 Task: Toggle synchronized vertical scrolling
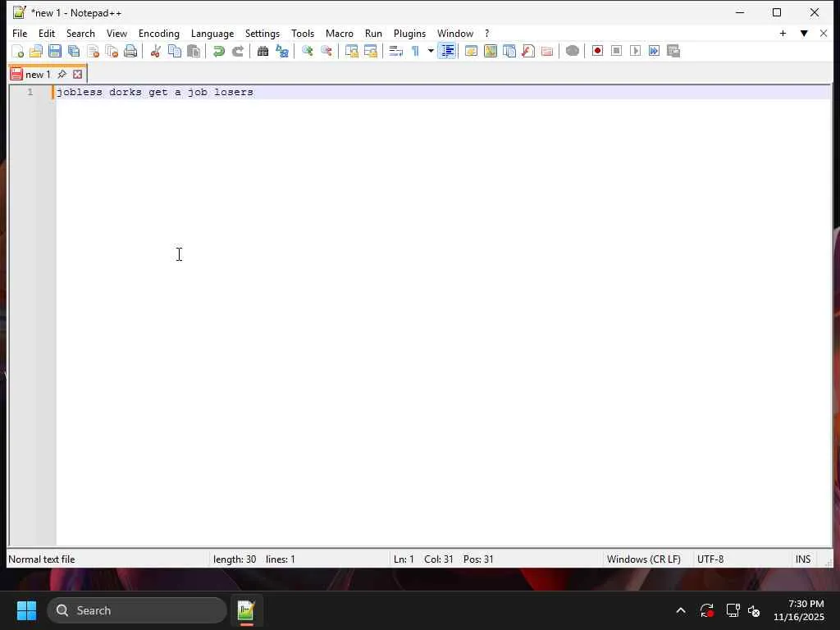point(351,51)
